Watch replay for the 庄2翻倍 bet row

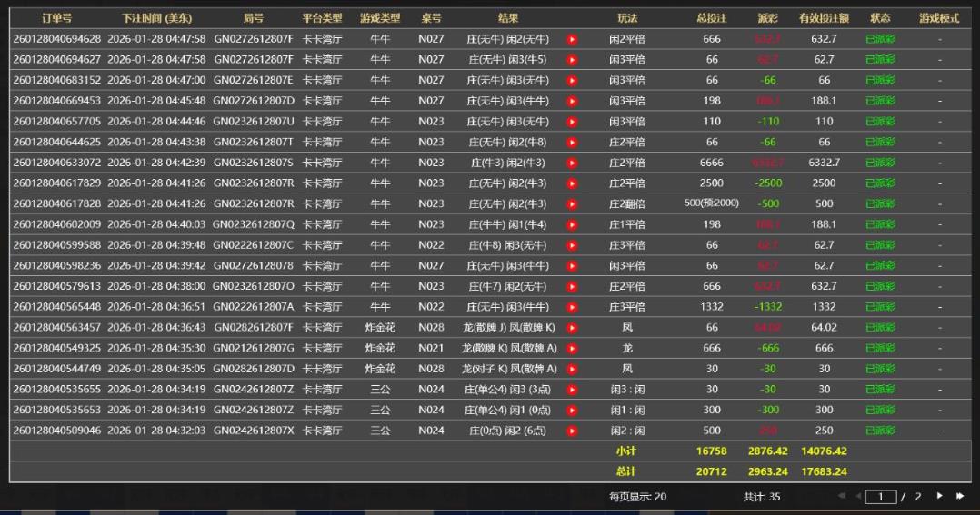point(572,203)
